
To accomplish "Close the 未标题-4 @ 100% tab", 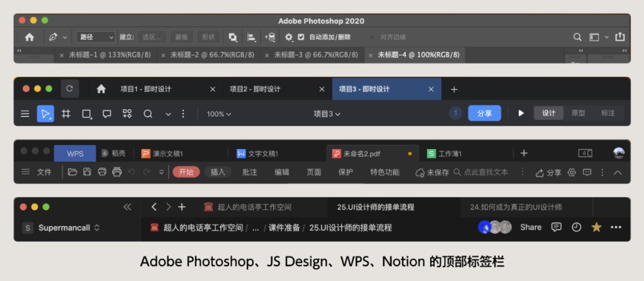I will (370, 55).
